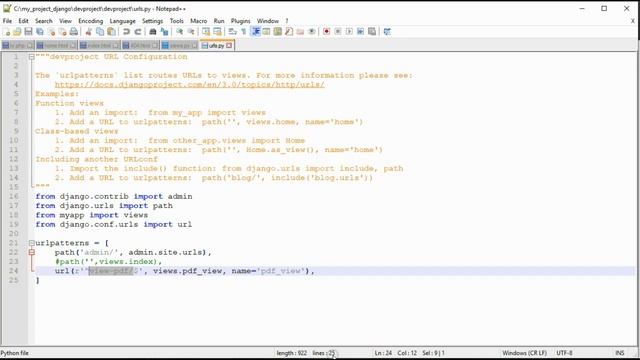Open the UTF-8 encoding selector

[564, 353]
